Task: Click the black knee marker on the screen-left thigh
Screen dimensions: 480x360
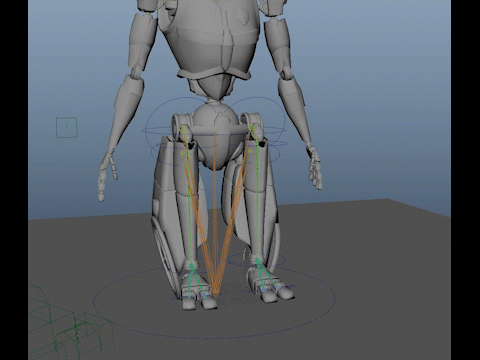Action: tap(191, 145)
